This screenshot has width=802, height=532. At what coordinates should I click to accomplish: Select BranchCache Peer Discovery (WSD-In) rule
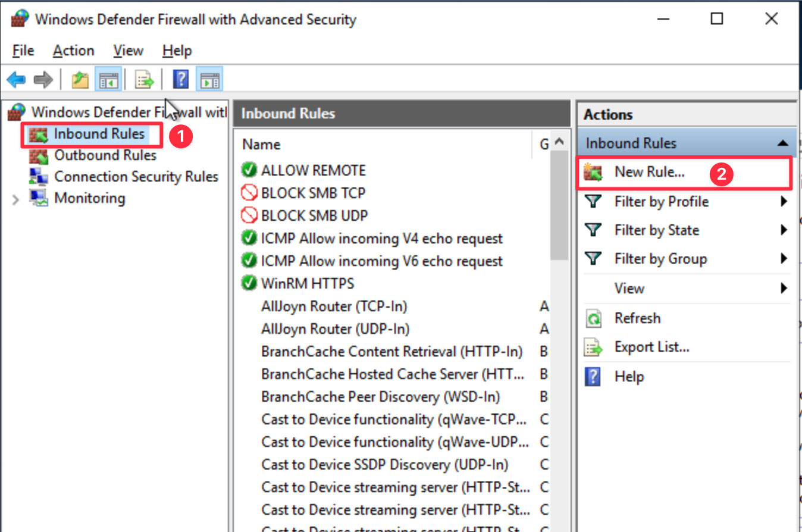click(380, 397)
